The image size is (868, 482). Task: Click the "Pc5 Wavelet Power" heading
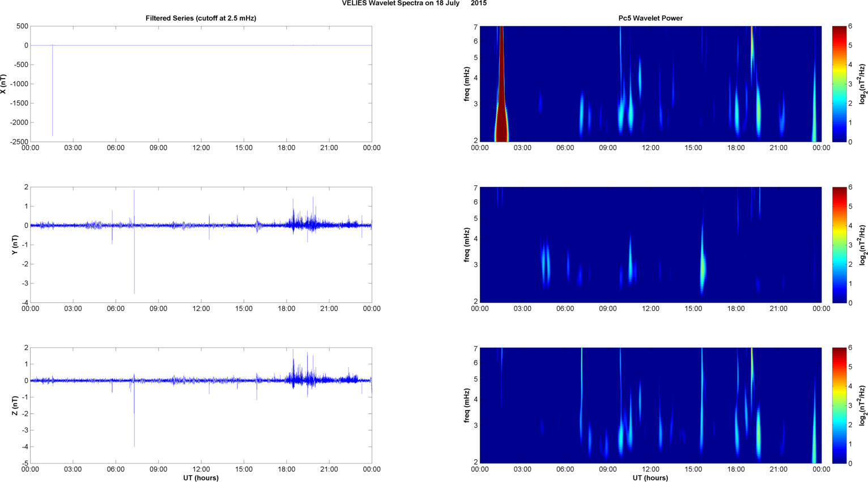(650, 18)
